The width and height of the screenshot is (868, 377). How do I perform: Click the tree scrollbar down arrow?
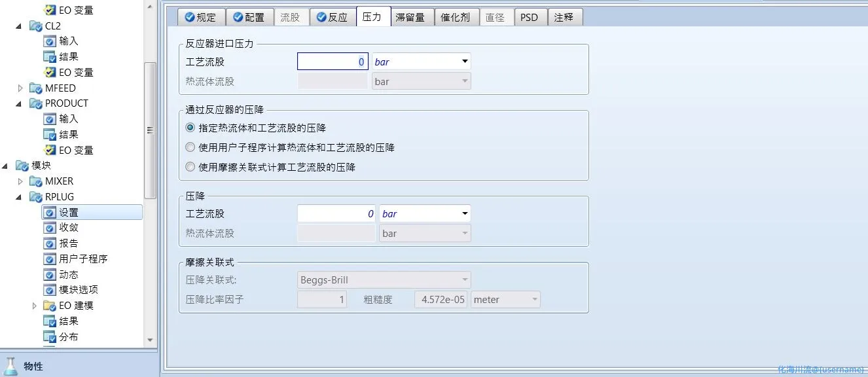point(150,340)
